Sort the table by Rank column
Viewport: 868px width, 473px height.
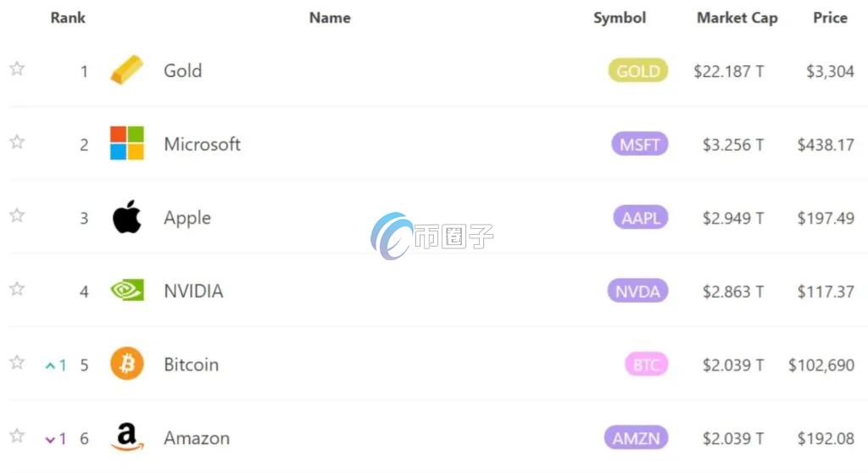point(68,18)
